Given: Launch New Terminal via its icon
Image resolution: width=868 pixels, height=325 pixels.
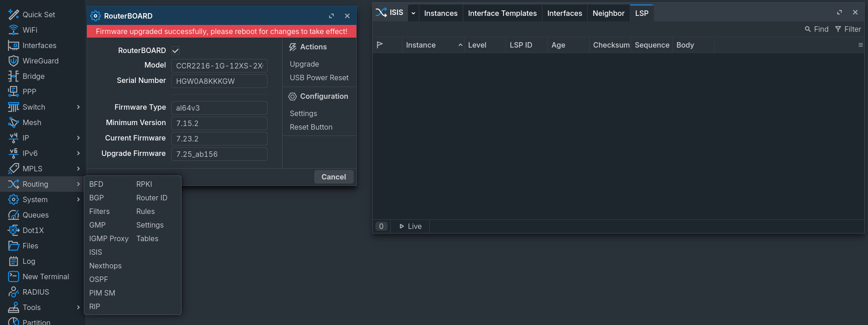Looking at the screenshot, I should point(14,276).
